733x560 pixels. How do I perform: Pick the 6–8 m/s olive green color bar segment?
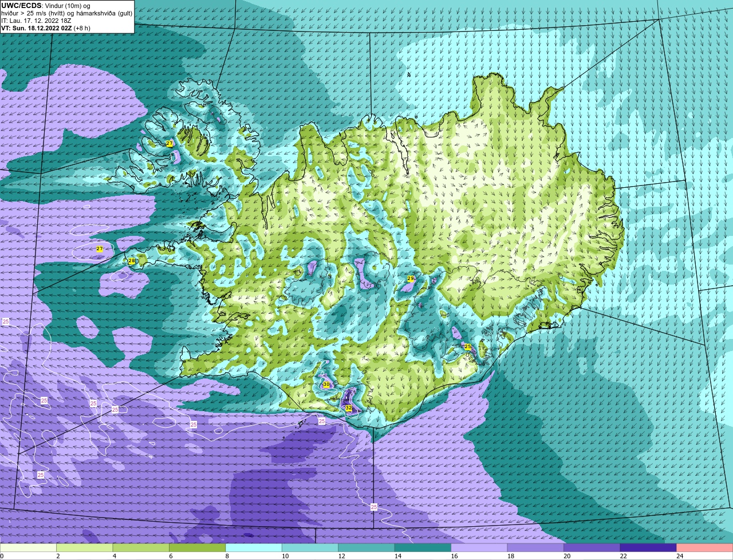pyautogui.click(x=198, y=547)
